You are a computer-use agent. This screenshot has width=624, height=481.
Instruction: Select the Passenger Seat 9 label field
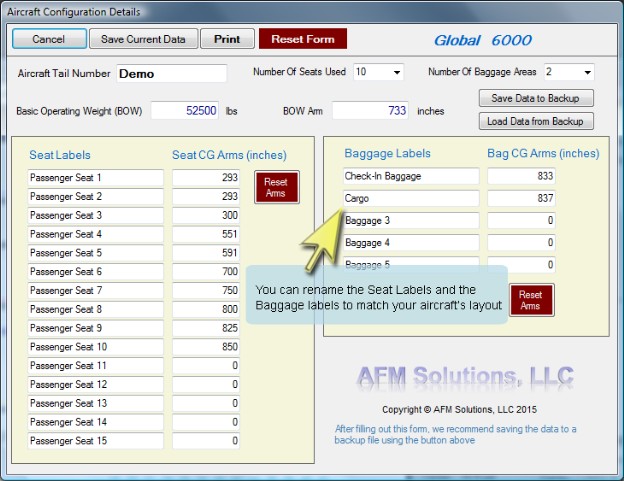(x=96, y=328)
